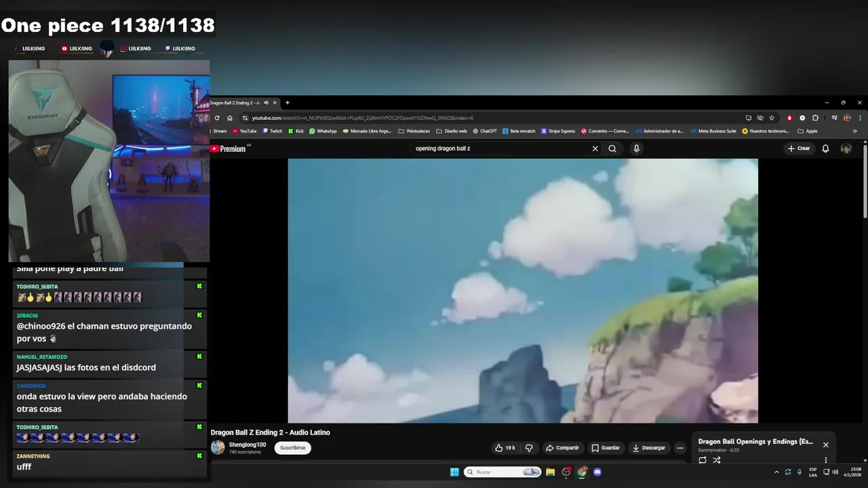Like the video (19 k)

505,447
